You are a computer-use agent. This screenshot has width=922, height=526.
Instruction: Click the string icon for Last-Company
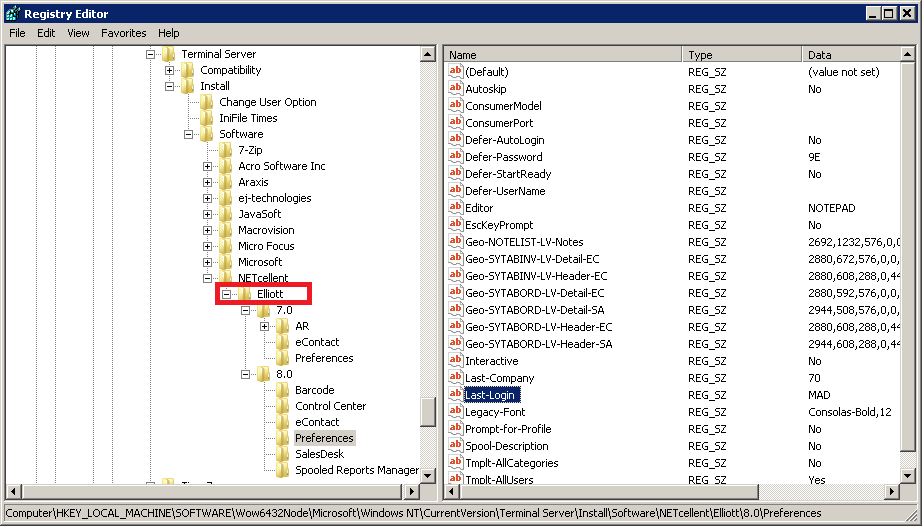[455, 378]
